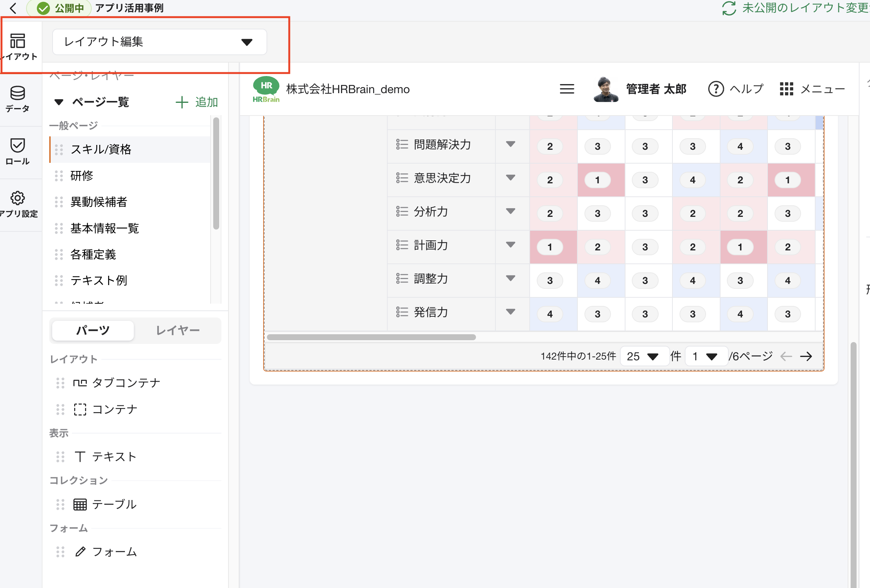Viewport: 870px width, 588px height.
Task: Go to next page with the arrow button
Action: pyautogui.click(x=806, y=356)
